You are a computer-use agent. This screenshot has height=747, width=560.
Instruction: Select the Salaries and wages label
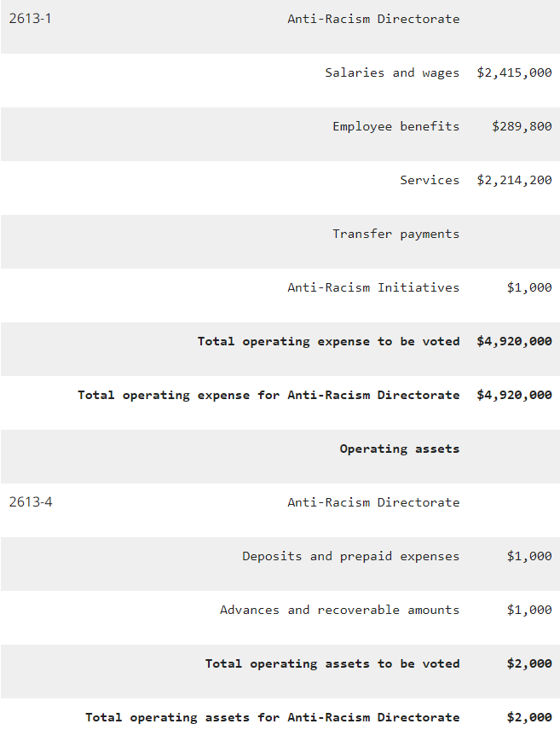391,72
